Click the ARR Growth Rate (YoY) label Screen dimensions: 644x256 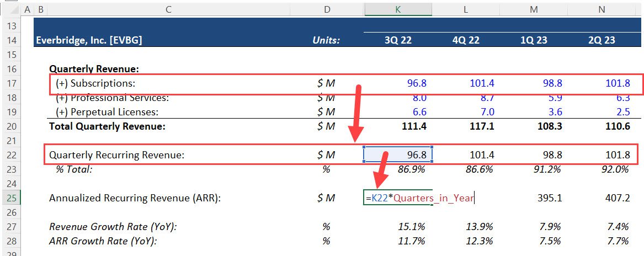click(103, 241)
